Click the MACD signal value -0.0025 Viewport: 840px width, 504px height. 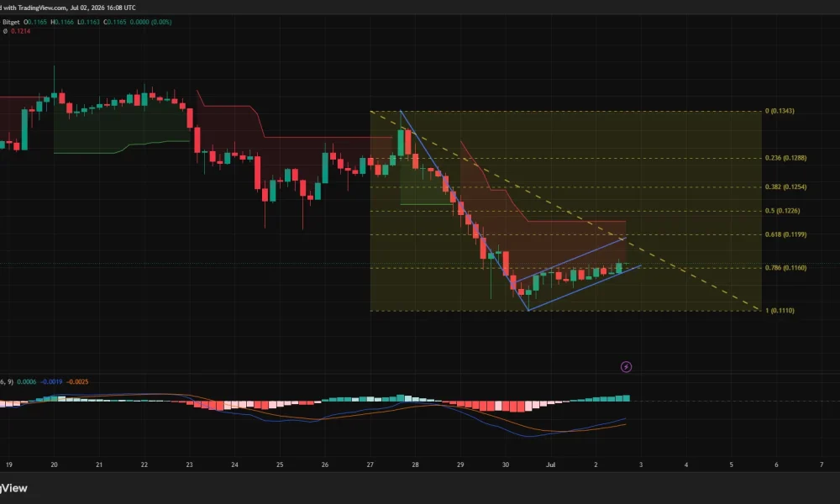click(x=77, y=382)
